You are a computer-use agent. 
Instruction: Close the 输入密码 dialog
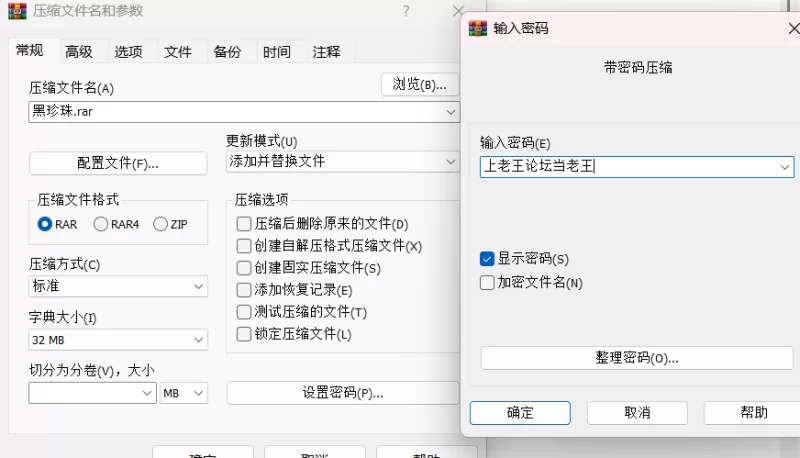794,29
